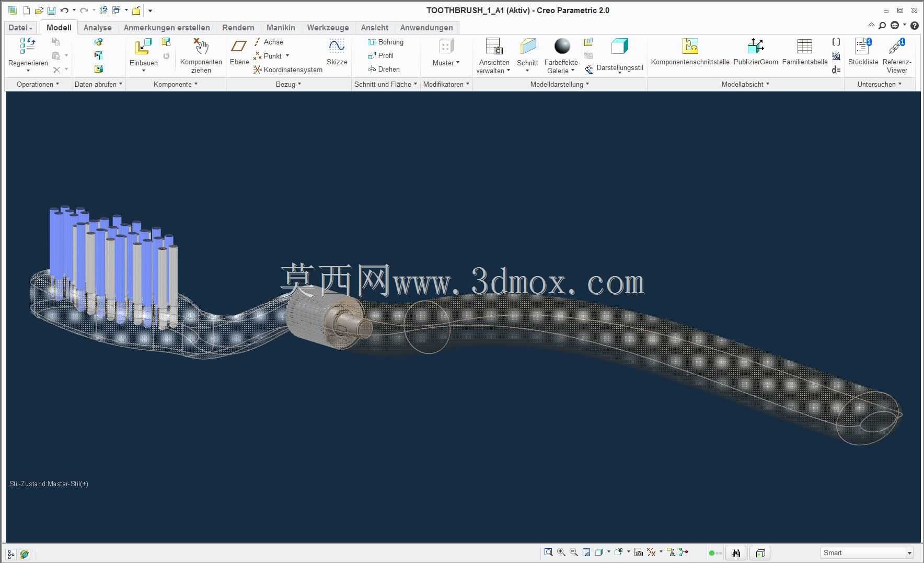The height and width of the screenshot is (563, 924).
Task: Open the Farbeffekte-Galerie color sphere
Action: click(x=562, y=55)
